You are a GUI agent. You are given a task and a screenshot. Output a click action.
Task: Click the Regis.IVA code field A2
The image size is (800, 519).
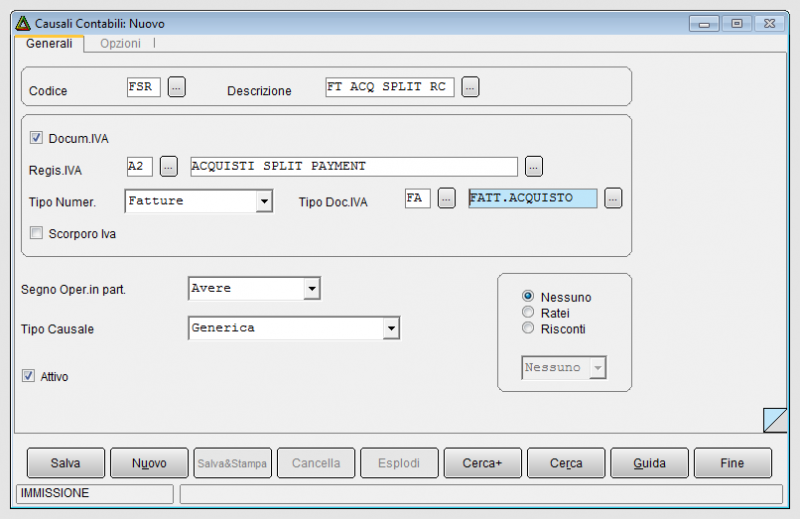click(140, 166)
